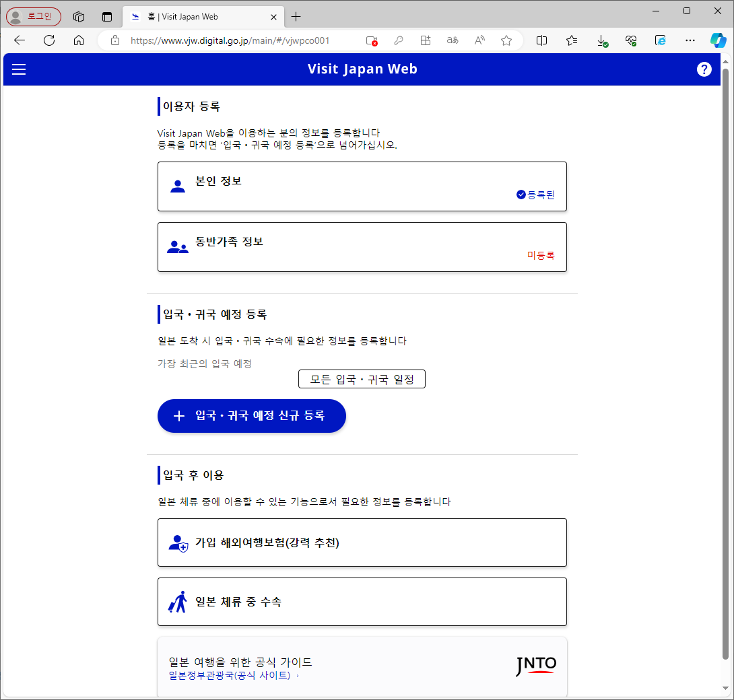This screenshot has height=700, width=734.
Task: Open the Copilot sidebar icon
Action: [x=718, y=40]
